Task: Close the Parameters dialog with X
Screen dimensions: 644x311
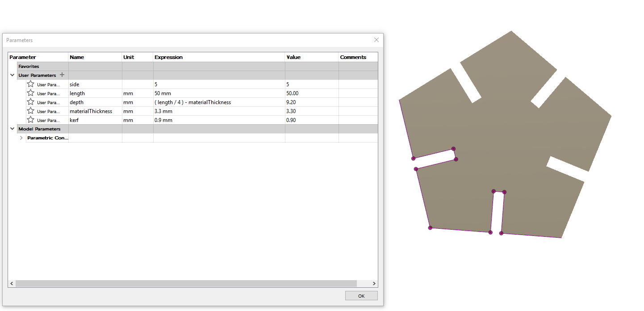Action: (376, 40)
